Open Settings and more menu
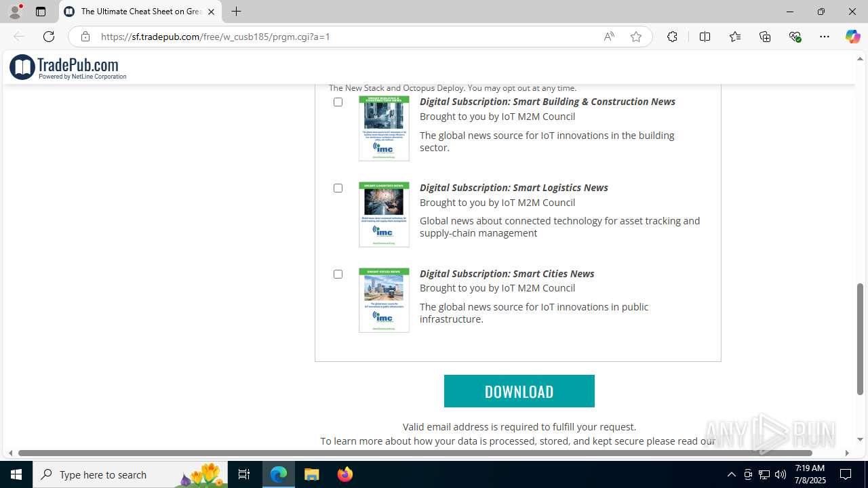 pyautogui.click(x=825, y=37)
